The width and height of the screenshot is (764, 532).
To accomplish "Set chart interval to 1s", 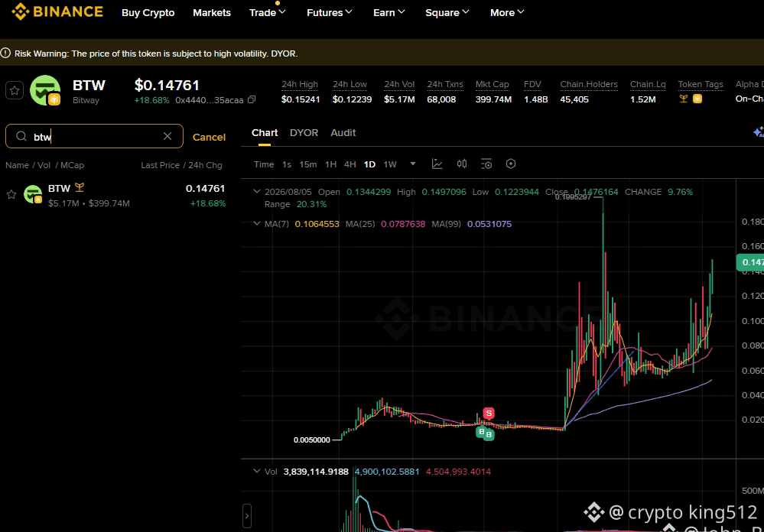I will [x=287, y=164].
